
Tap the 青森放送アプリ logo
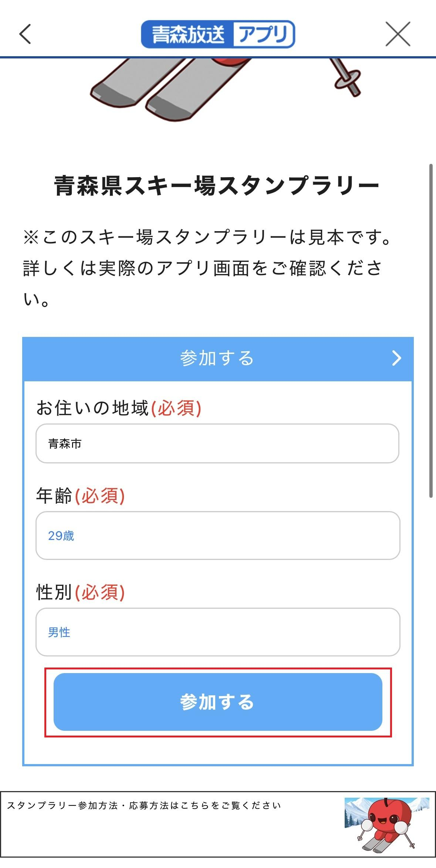[218, 34]
